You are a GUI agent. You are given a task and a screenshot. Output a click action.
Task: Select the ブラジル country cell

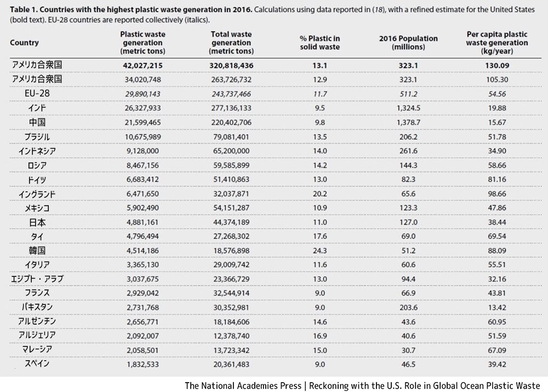[x=38, y=136]
